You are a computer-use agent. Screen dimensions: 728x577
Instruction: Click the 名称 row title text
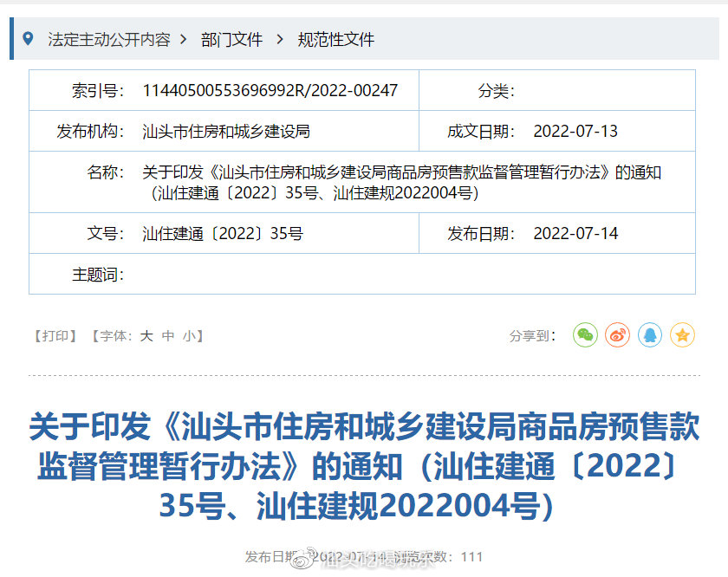click(401, 183)
